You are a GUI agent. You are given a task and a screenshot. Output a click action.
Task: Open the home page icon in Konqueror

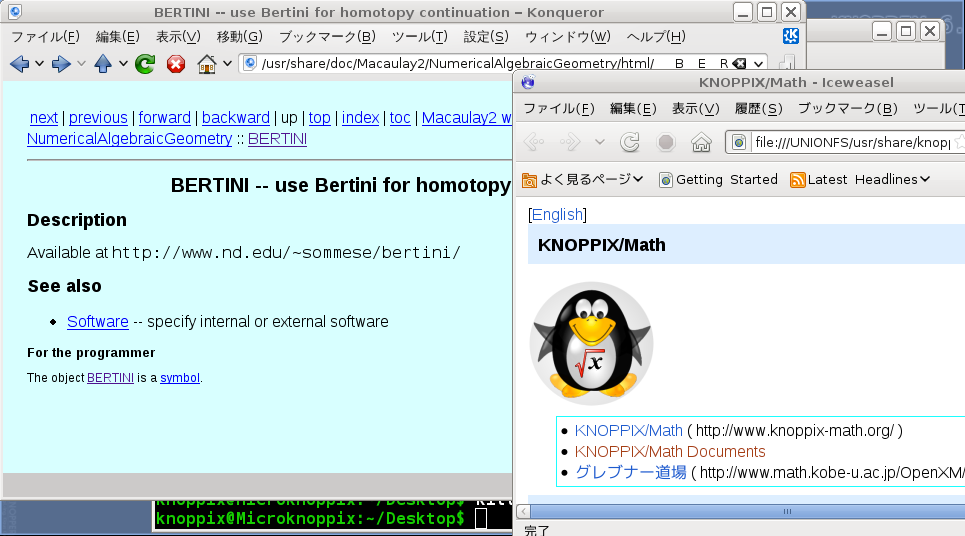click(x=207, y=63)
